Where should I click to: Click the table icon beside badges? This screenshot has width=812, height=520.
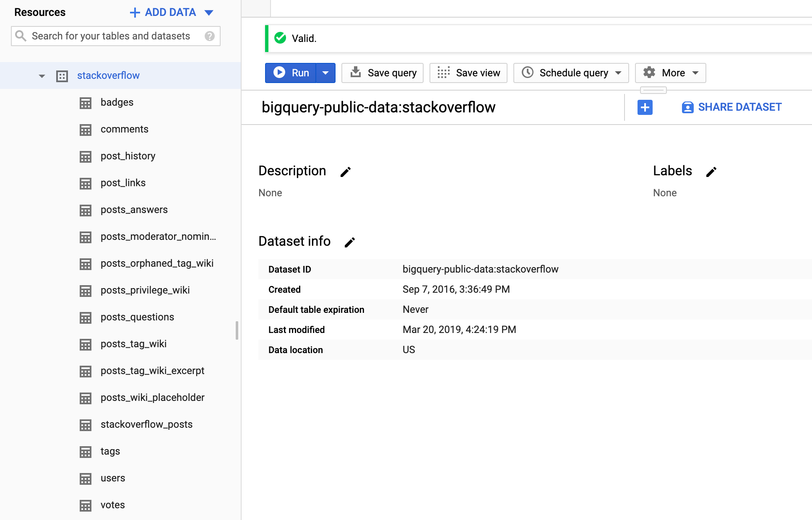tap(86, 103)
